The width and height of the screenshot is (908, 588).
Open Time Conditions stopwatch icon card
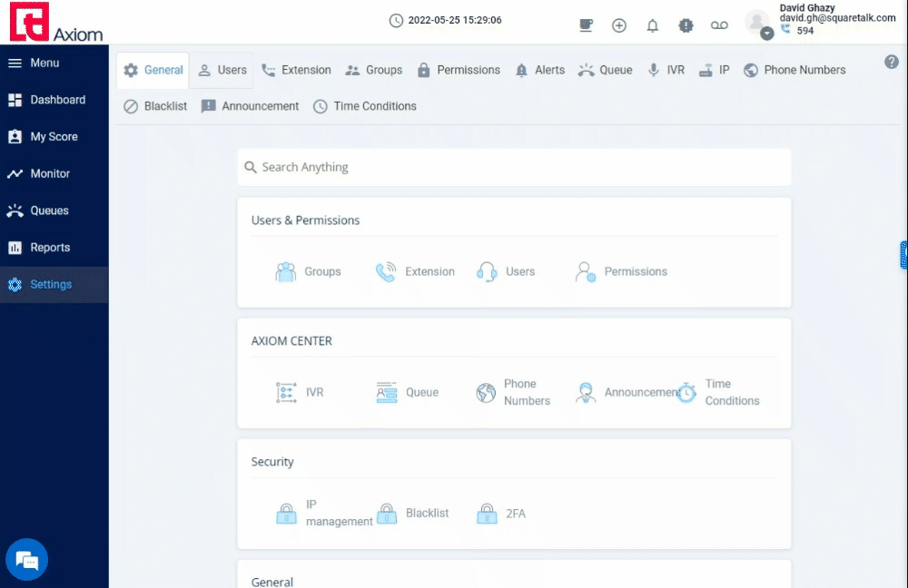[x=686, y=392]
